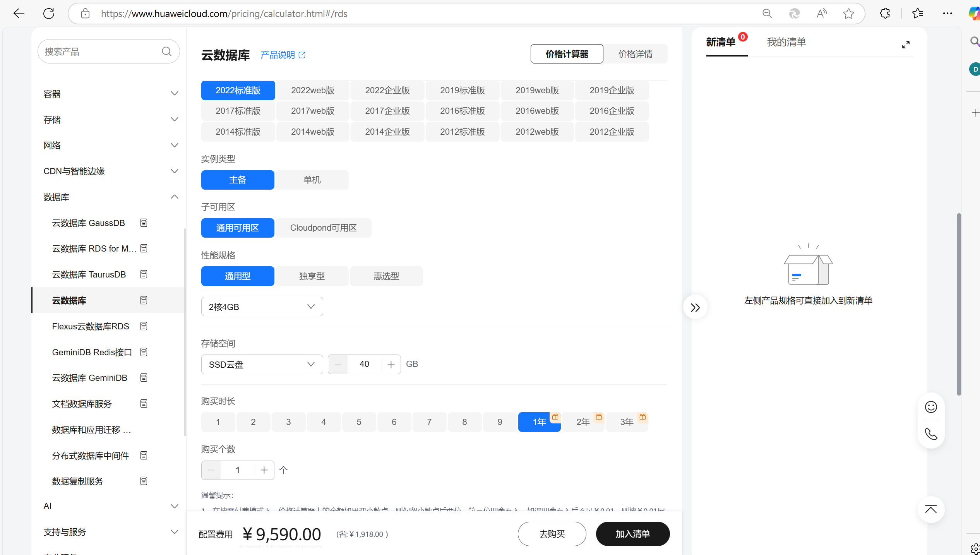Click the double-chevron panel collapse button
Image resolution: width=980 pixels, height=555 pixels.
pyautogui.click(x=695, y=307)
